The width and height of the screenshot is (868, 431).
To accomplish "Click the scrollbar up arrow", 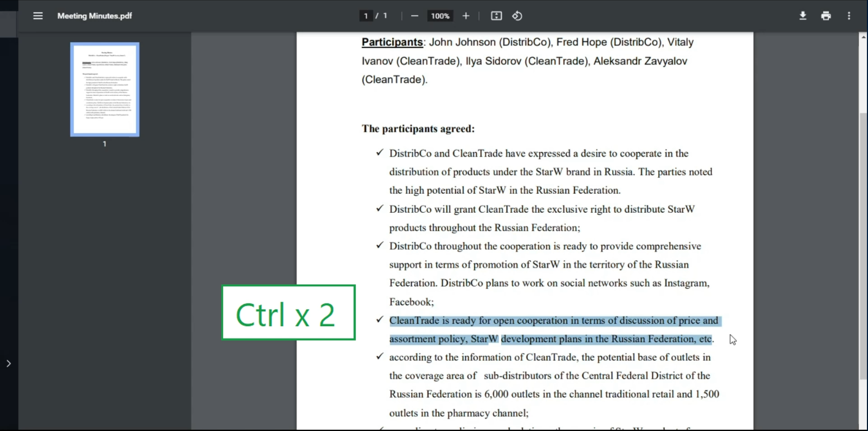I will [863, 37].
